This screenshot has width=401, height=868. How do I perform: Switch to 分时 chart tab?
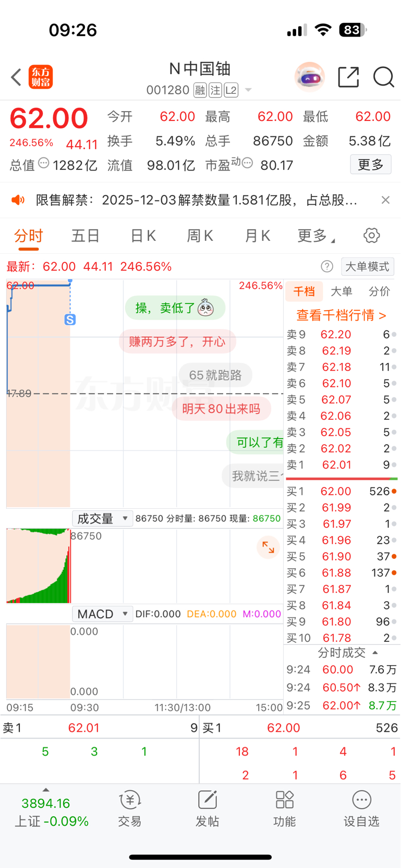[x=28, y=236]
